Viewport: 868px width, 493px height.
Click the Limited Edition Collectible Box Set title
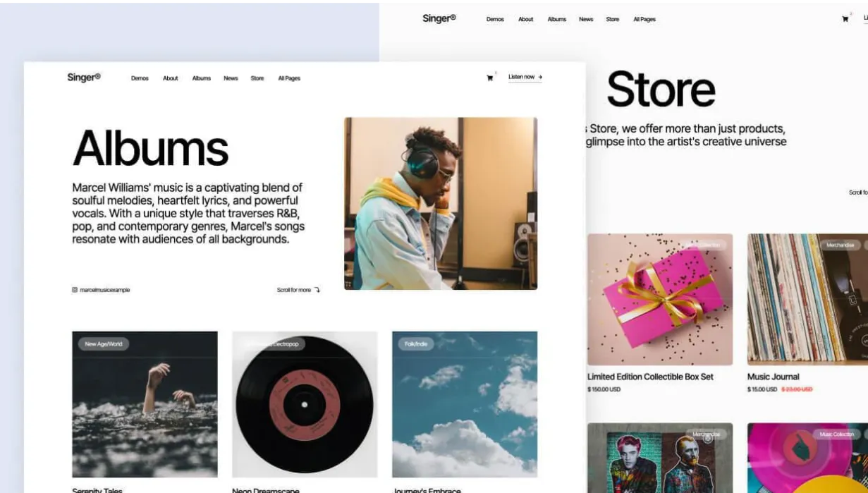point(650,377)
